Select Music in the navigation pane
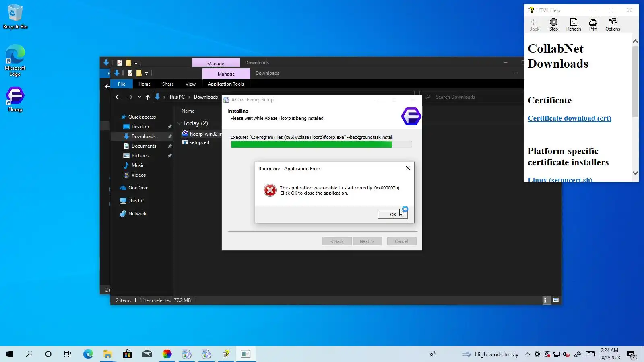This screenshot has height=362, width=644. [x=138, y=165]
